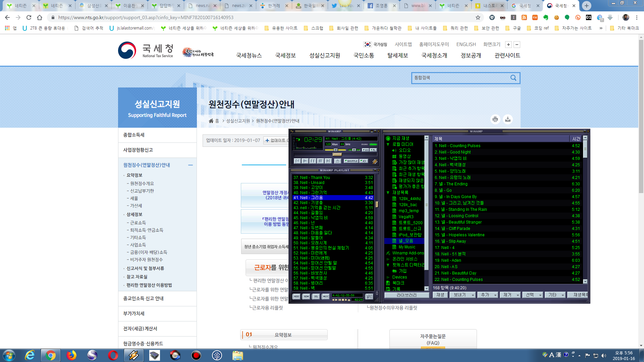The height and width of the screenshot is (362, 644).
Task: Click 라이브러리 button in media library
Action: coord(407,295)
